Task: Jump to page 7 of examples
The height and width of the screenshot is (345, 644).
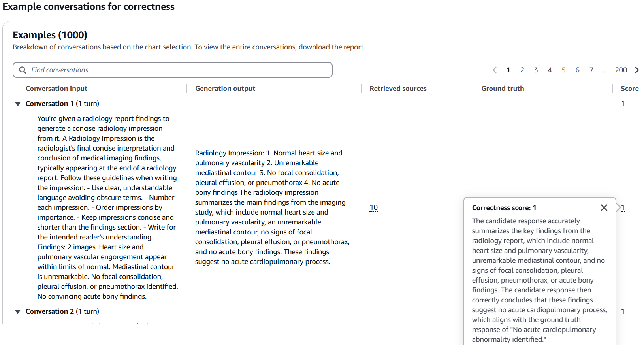Action: pyautogui.click(x=591, y=70)
